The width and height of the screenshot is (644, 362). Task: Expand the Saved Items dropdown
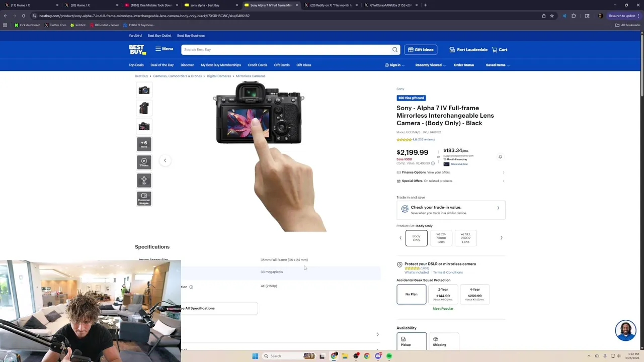click(498, 65)
